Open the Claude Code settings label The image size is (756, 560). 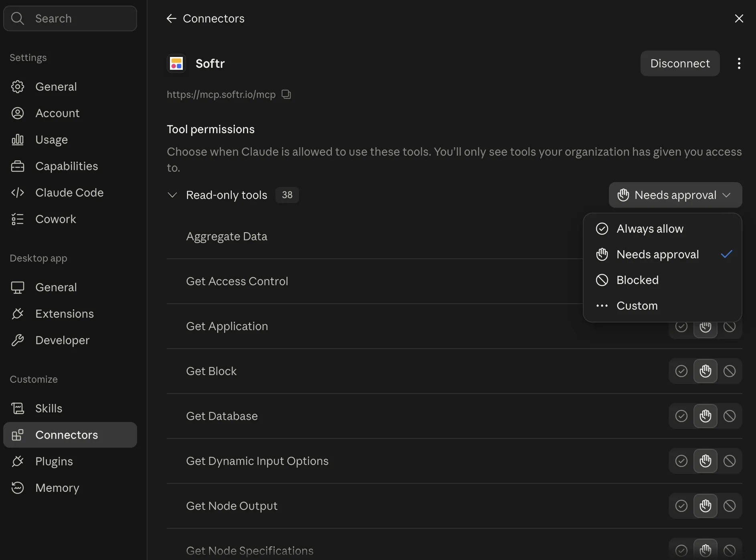[x=69, y=193]
